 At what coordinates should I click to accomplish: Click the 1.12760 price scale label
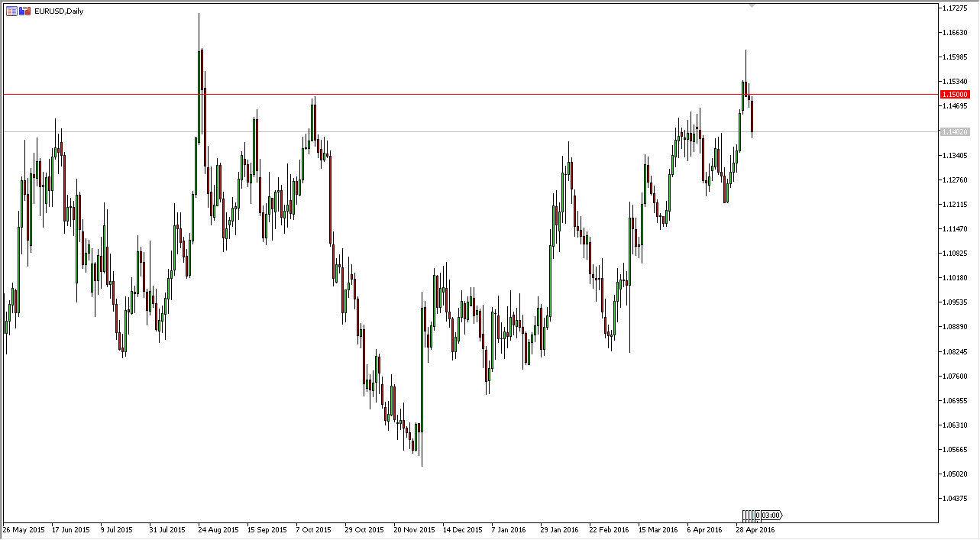956,180
